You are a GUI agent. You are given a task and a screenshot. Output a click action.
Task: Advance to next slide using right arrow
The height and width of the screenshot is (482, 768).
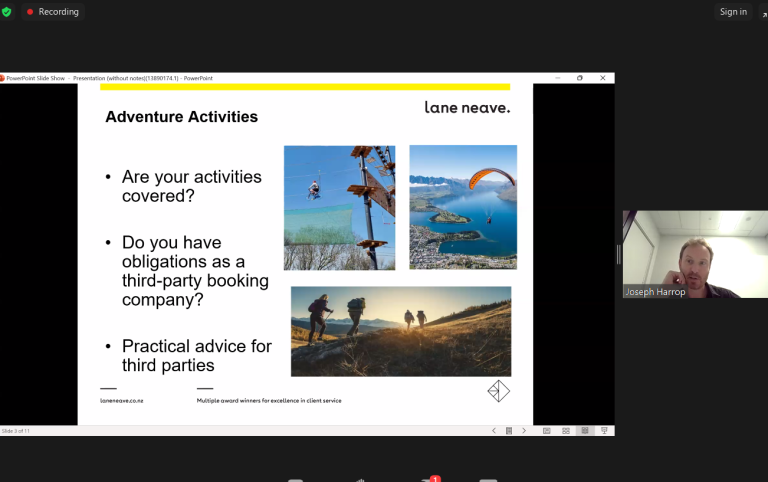pos(524,431)
